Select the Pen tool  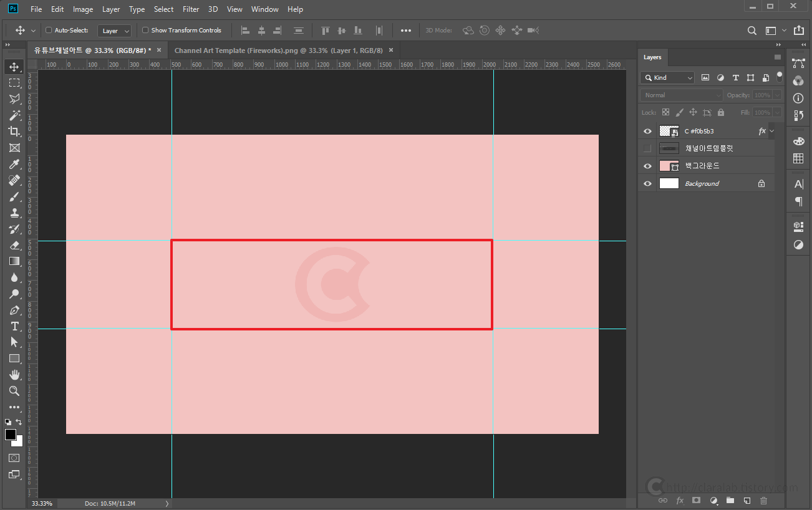tap(14, 310)
